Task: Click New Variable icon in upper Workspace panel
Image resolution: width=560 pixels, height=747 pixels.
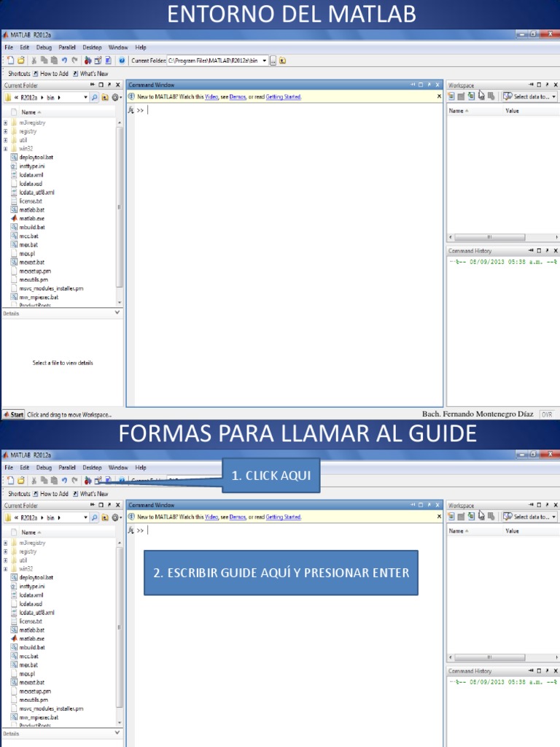Action: tap(451, 96)
